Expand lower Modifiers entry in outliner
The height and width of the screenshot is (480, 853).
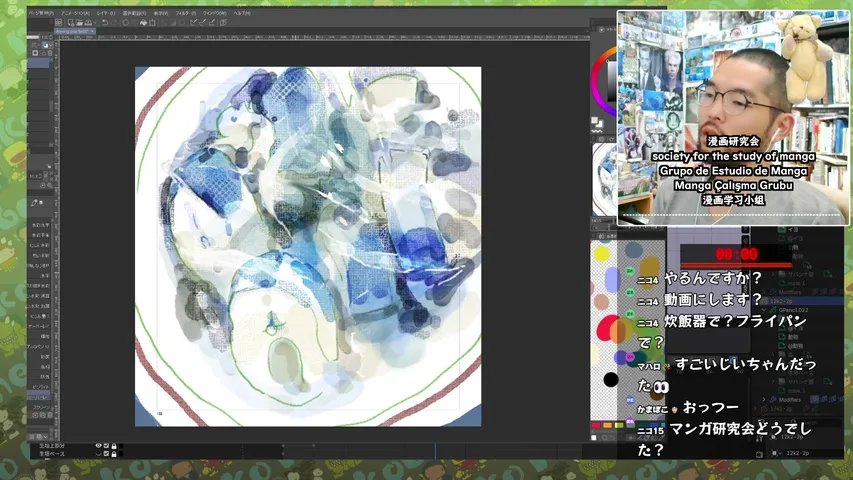click(x=764, y=399)
